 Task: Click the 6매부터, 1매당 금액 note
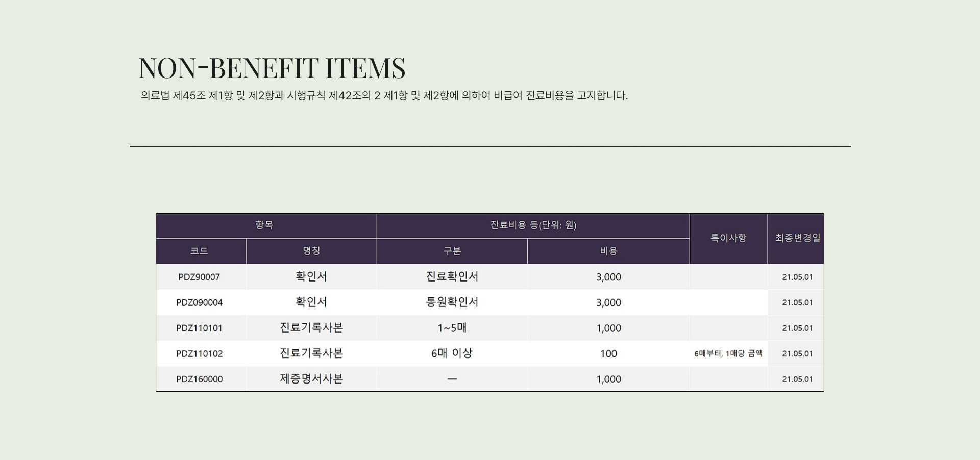point(728,354)
